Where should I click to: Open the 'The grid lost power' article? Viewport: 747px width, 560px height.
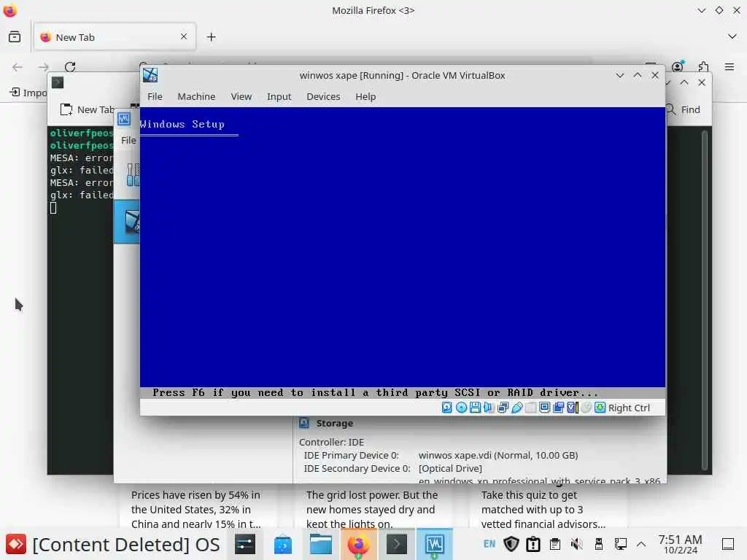(371, 509)
